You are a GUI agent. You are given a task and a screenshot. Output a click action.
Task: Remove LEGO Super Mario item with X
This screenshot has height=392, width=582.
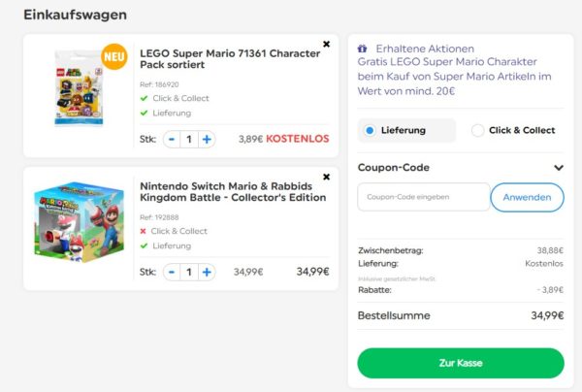(326, 44)
